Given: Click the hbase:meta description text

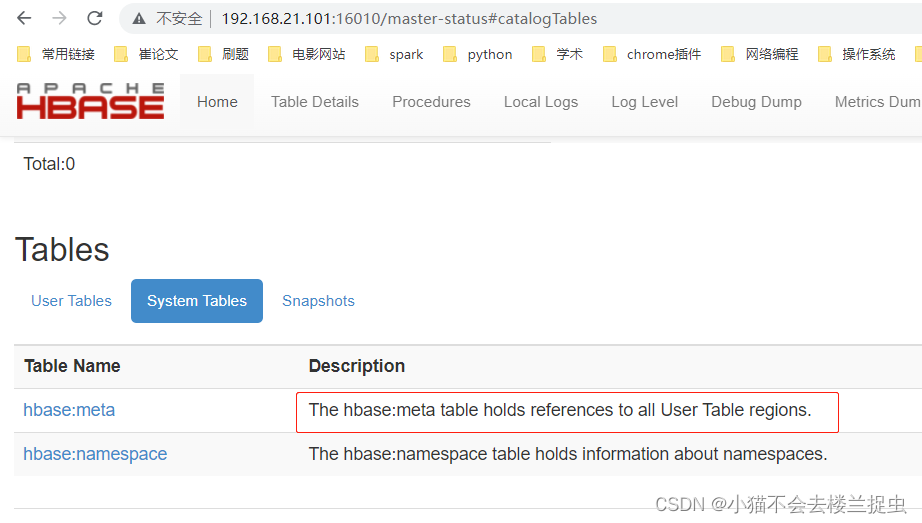Looking at the screenshot, I should [x=560, y=410].
